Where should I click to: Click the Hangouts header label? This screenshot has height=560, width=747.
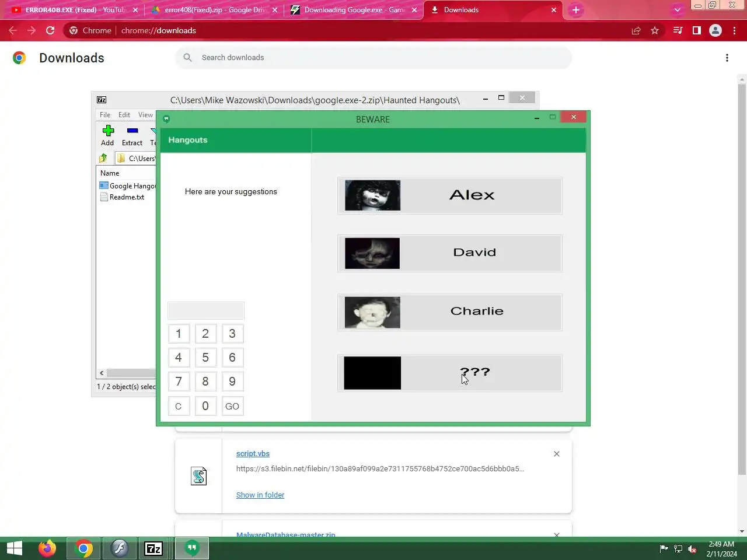click(188, 140)
